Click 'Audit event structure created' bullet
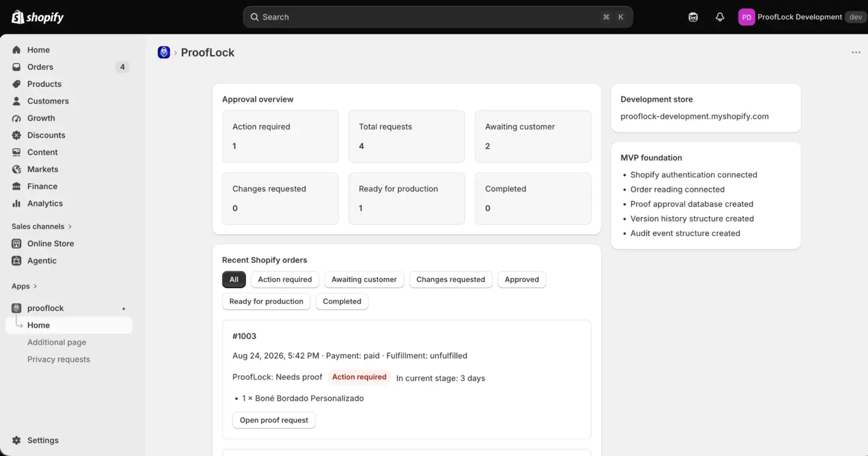Screen dimensions: 868x456 (685, 233)
